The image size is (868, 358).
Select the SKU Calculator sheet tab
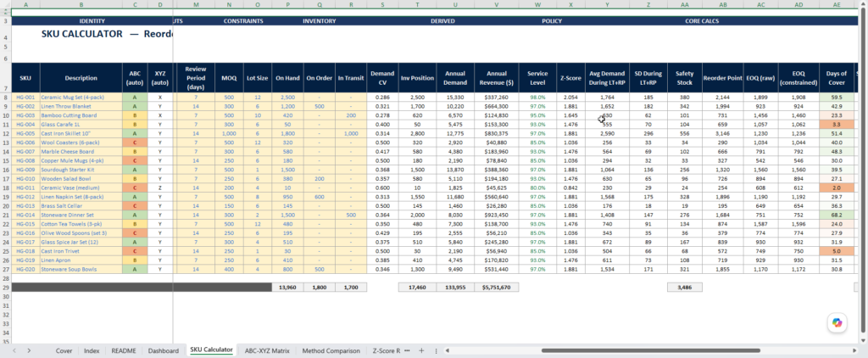pos(211,350)
